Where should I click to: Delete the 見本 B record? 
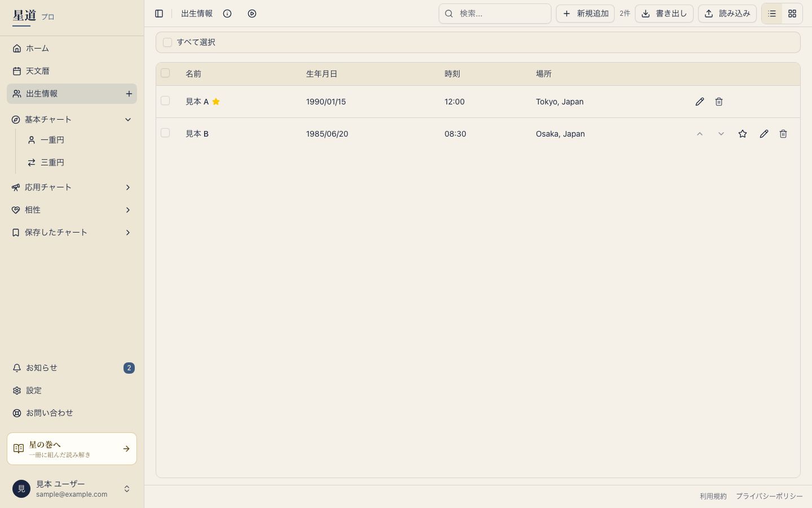click(783, 134)
